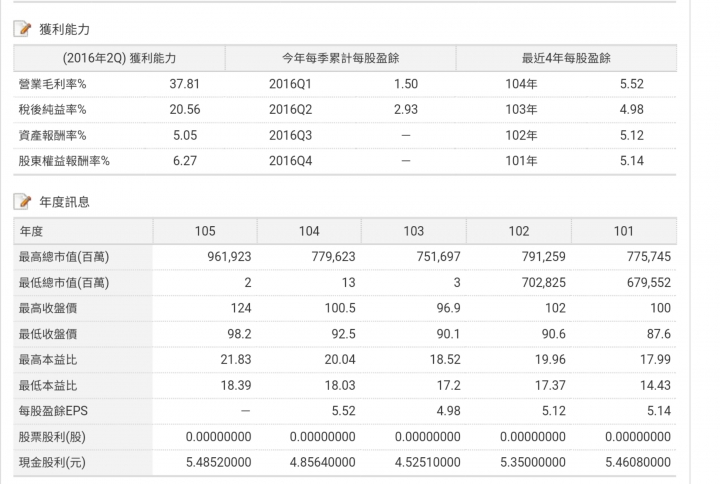Click the 102 year column header

pos(519,231)
